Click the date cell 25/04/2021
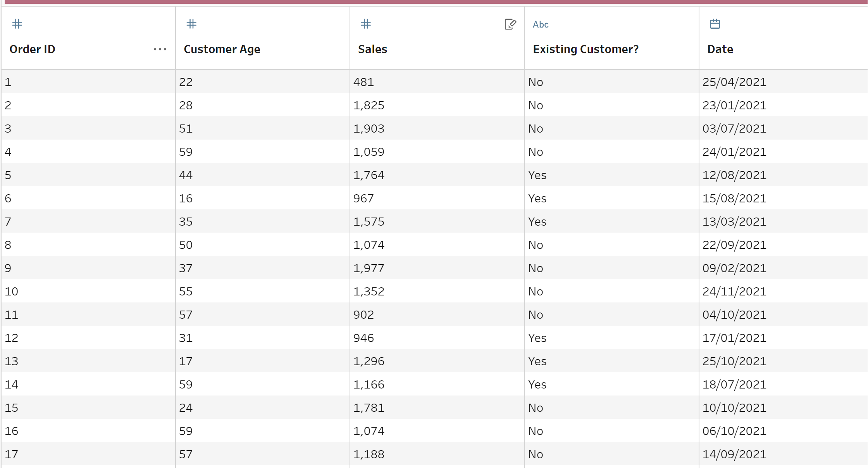 click(734, 82)
